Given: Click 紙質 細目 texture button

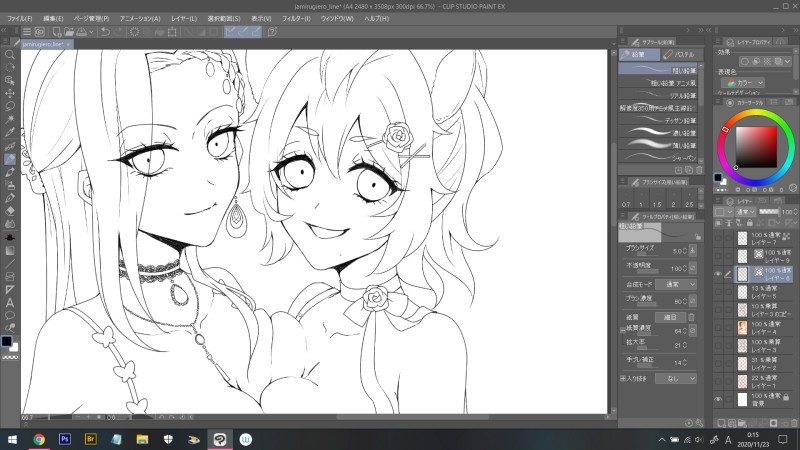Looking at the screenshot, I should (x=670, y=317).
